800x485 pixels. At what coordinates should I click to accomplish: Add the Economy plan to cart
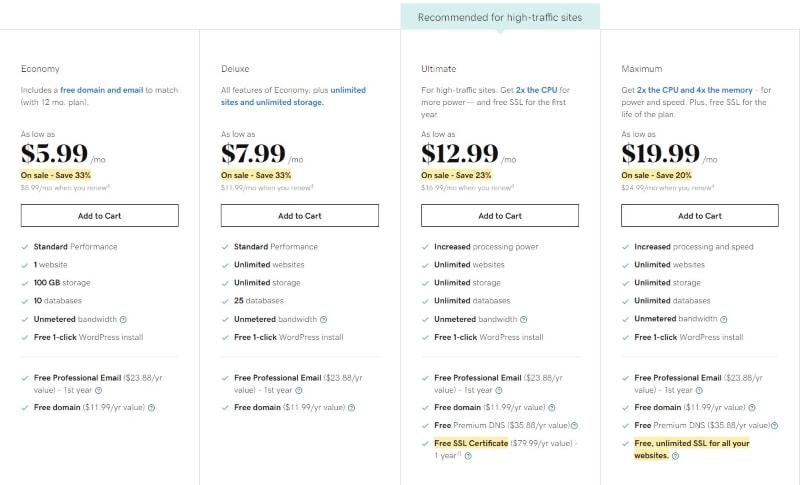click(x=100, y=215)
